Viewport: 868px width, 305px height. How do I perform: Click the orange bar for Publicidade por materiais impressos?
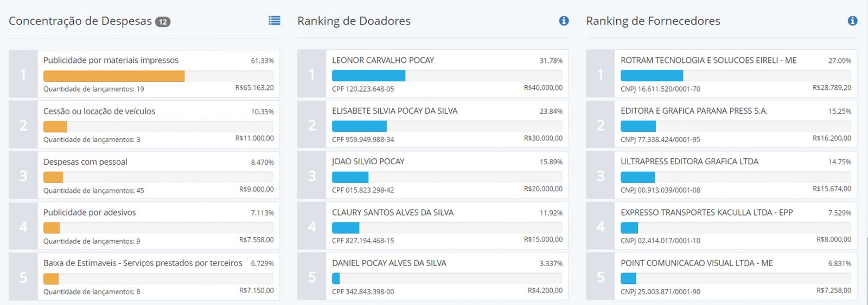point(114,76)
